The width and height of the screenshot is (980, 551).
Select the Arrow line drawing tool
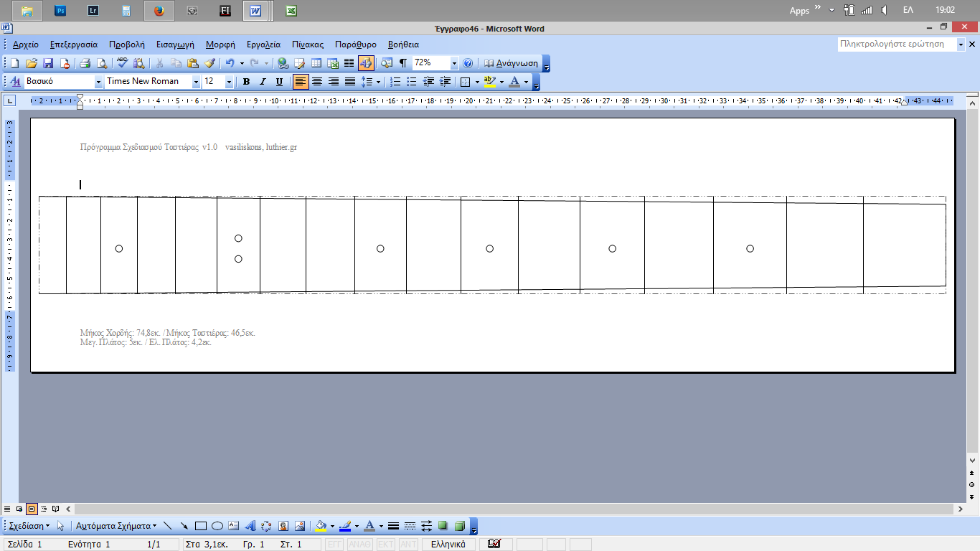(184, 526)
